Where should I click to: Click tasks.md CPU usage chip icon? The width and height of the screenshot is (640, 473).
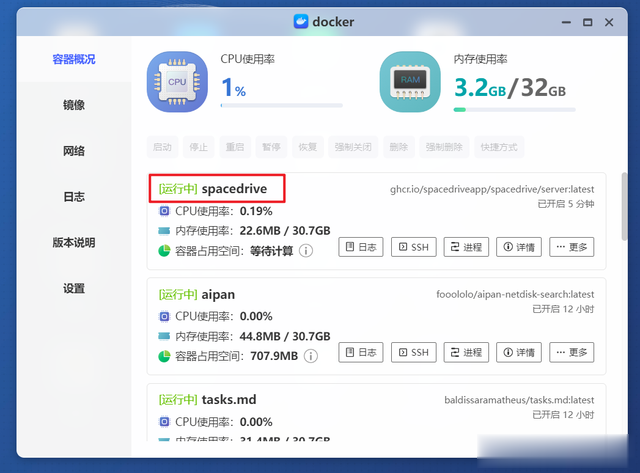[x=164, y=422]
